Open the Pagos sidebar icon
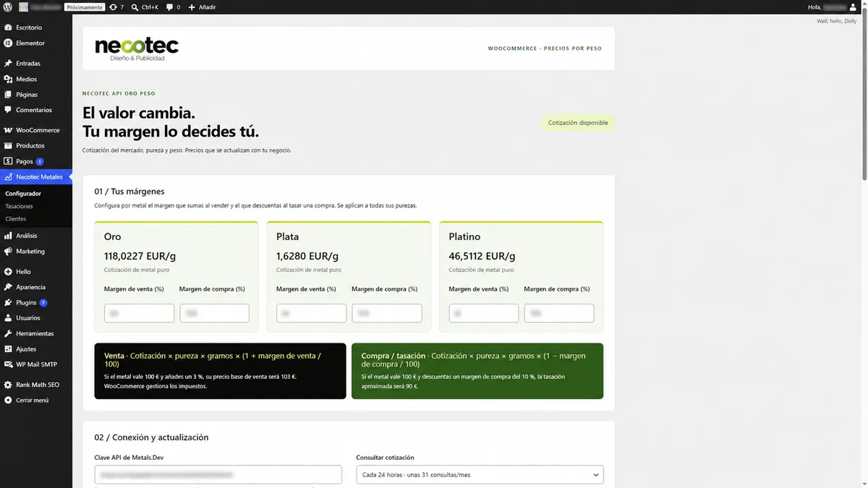Image resolution: width=868 pixels, height=488 pixels. pyautogui.click(x=8, y=162)
